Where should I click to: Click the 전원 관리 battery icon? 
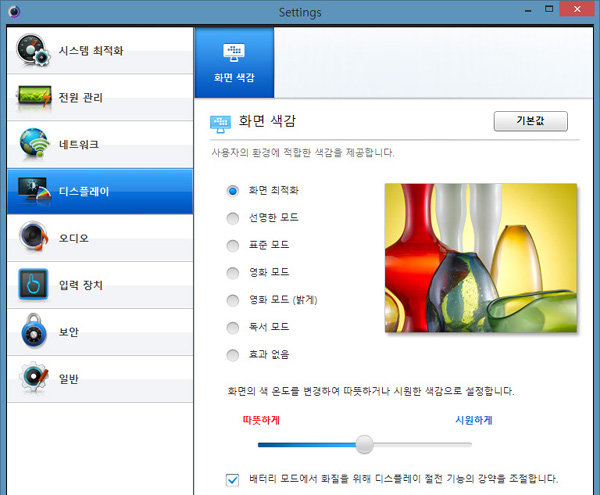pos(34,97)
